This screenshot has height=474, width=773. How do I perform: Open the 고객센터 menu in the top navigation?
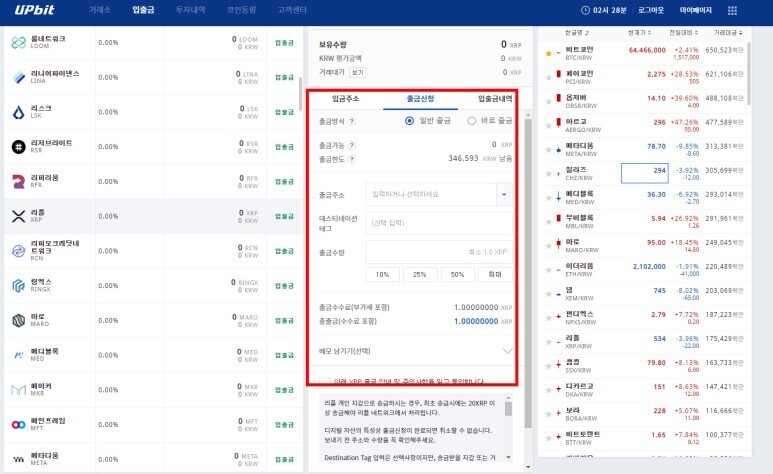pyautogui.click(x=292, y=10)
